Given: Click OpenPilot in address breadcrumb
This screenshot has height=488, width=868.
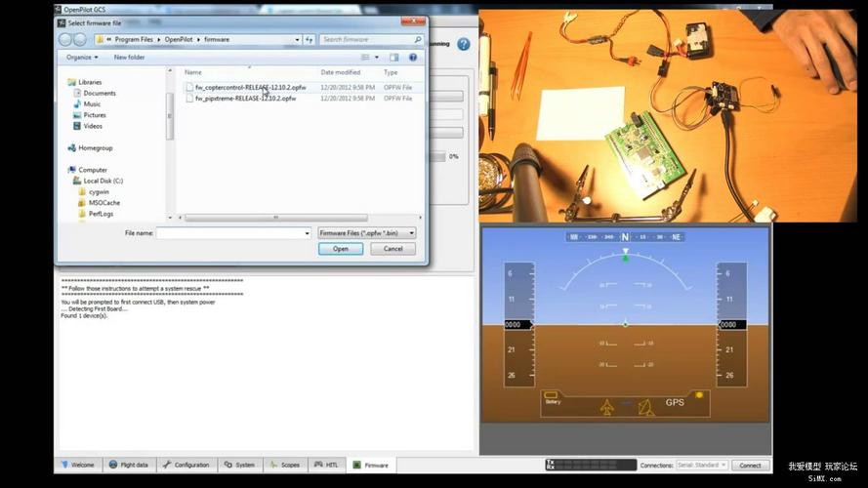Looking at the screenshot, I should pyautogui.click(x=179, y=40).
